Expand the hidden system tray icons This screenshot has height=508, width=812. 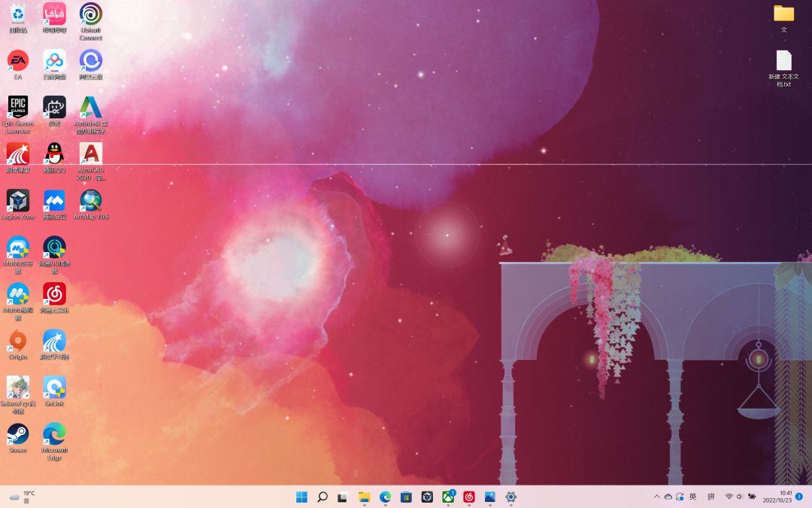[656, 497]
